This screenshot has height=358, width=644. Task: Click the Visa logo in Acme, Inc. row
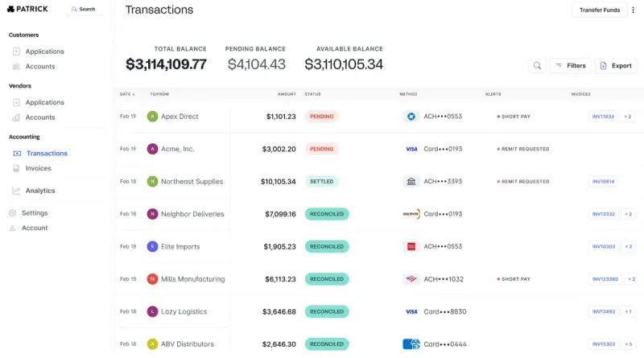pyautogui.click(x=411, y=149)
